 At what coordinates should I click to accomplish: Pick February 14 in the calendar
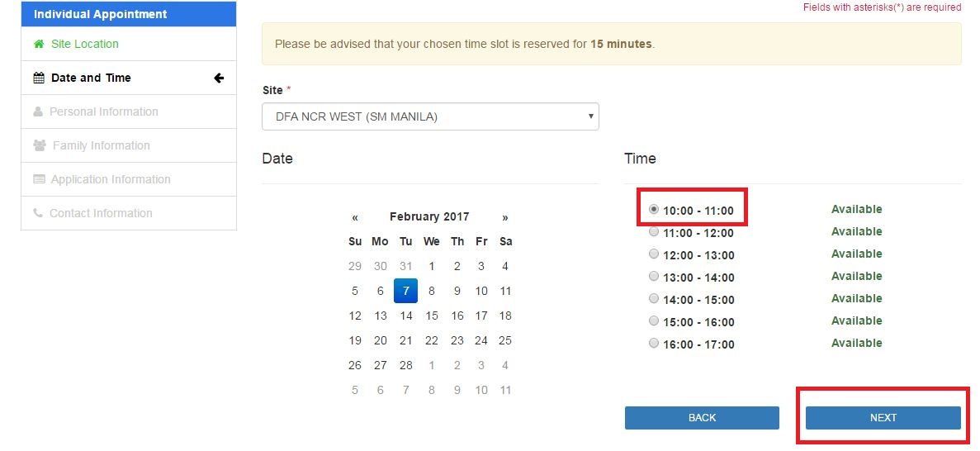pos(406,316)
